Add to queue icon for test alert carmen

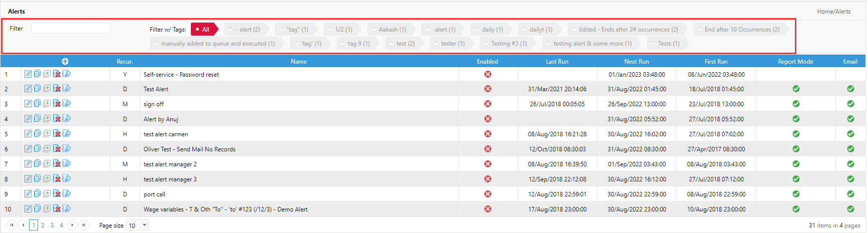[x=47, y=134]
